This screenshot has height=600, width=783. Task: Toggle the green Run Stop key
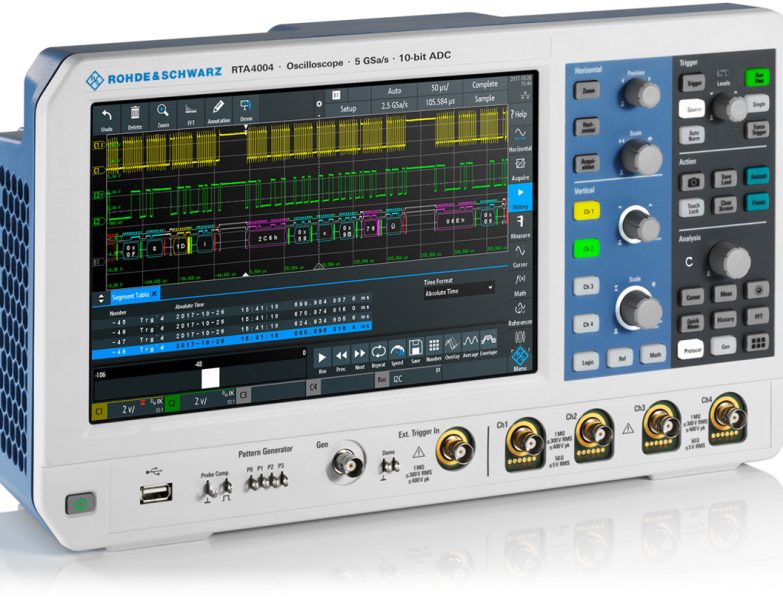(x=757, y=78)
